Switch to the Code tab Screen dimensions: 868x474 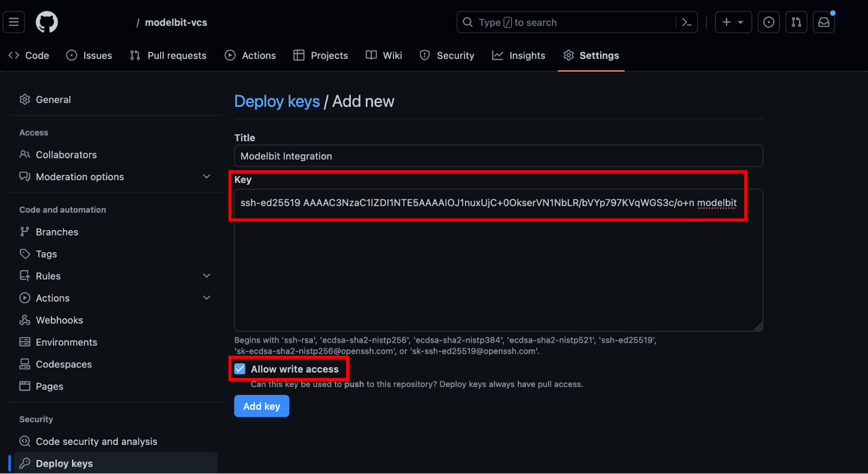29,55
